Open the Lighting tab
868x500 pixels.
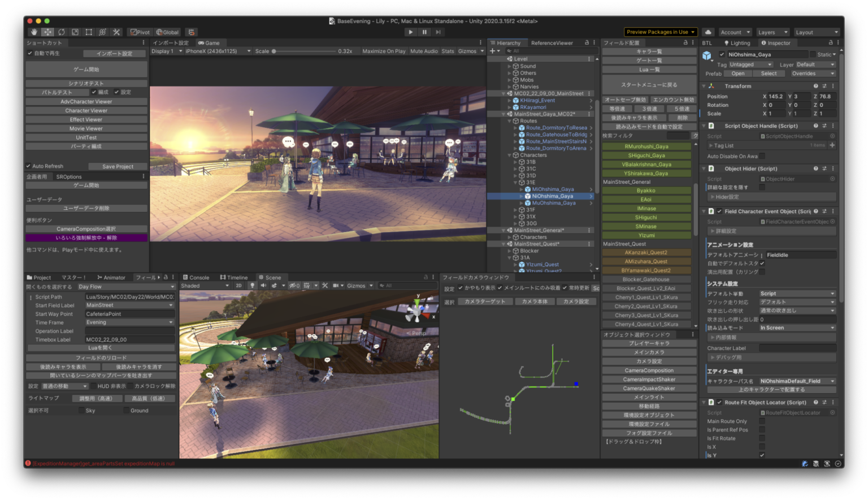(737, 42)
